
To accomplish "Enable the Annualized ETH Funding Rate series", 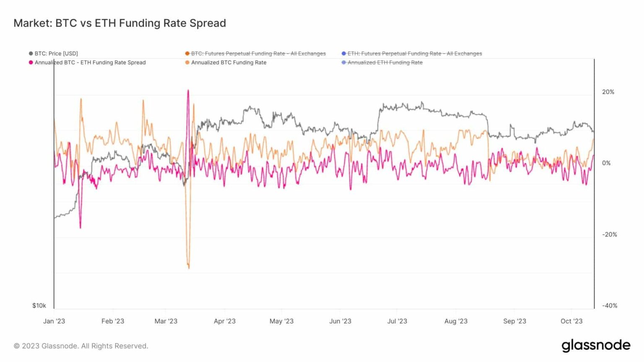I will click(x=385, y=62).
